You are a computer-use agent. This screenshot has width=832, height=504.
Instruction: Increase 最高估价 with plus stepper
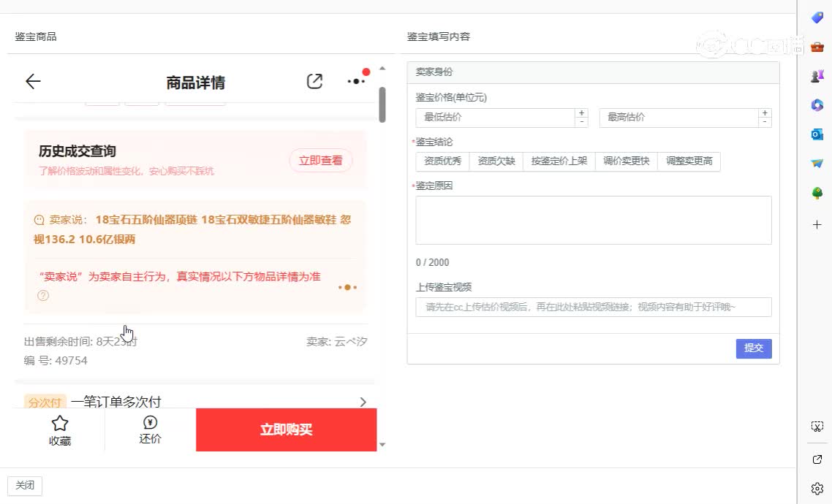pyautogui.click(x=765, y=113)
